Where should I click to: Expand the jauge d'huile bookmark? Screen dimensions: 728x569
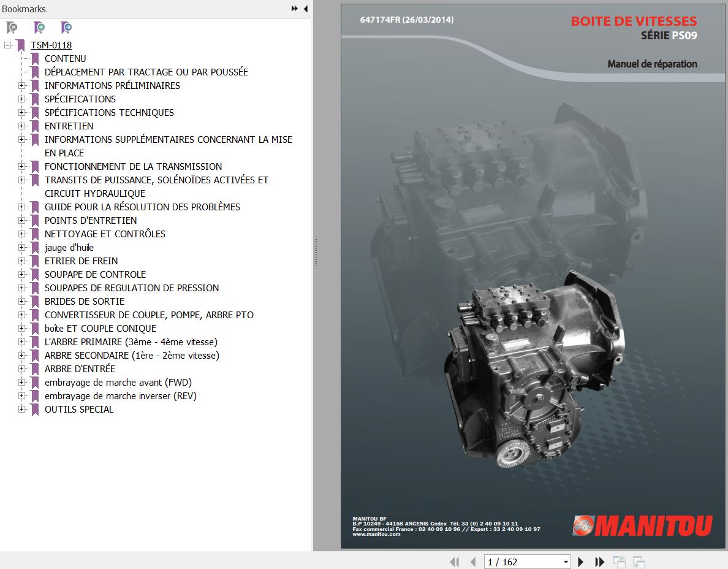(21, 247)
